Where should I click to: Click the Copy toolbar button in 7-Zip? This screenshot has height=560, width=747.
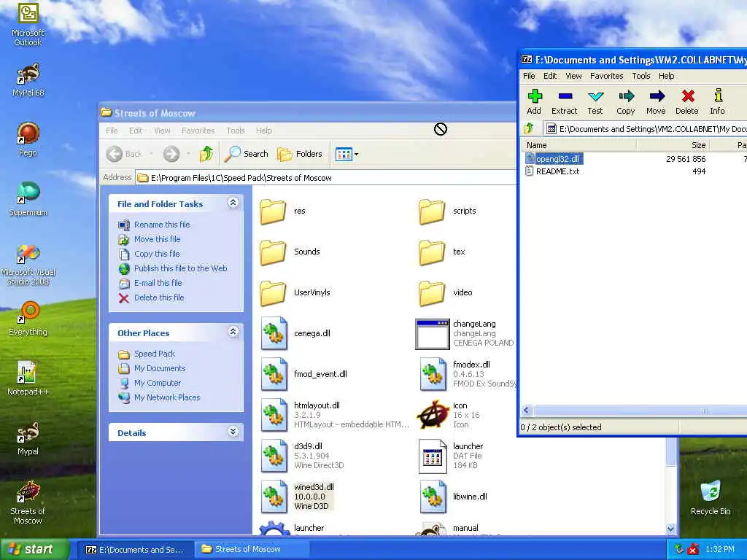(625, 102)
